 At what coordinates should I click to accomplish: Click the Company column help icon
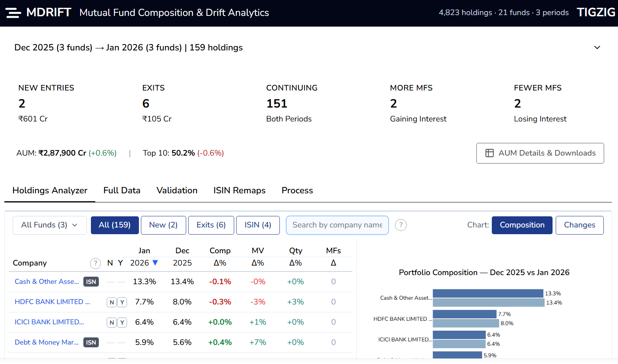click(x=95, y=263)
